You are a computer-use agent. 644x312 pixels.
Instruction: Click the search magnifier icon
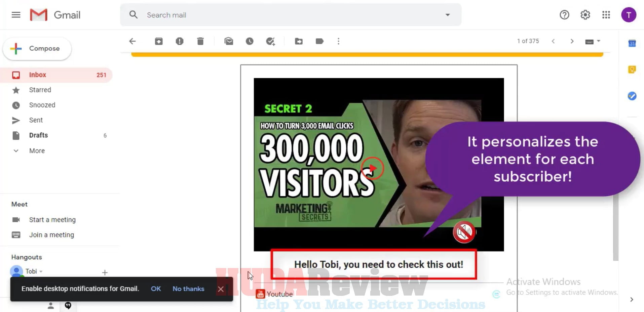pyautogui.click(x=134, y=15)
